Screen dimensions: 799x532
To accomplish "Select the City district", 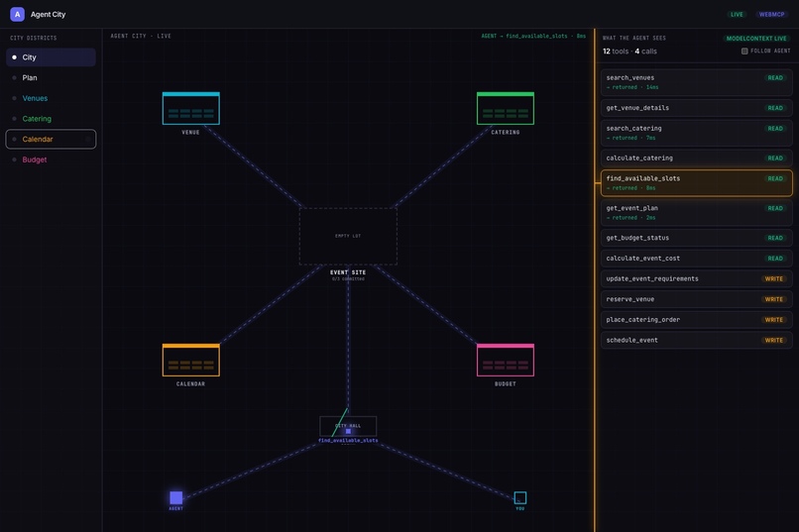I will 51,57.
